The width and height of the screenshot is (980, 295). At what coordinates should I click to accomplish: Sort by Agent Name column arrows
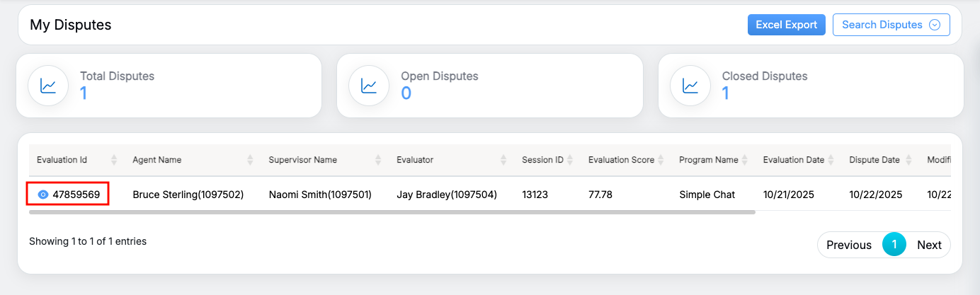[x=250, y=160]
